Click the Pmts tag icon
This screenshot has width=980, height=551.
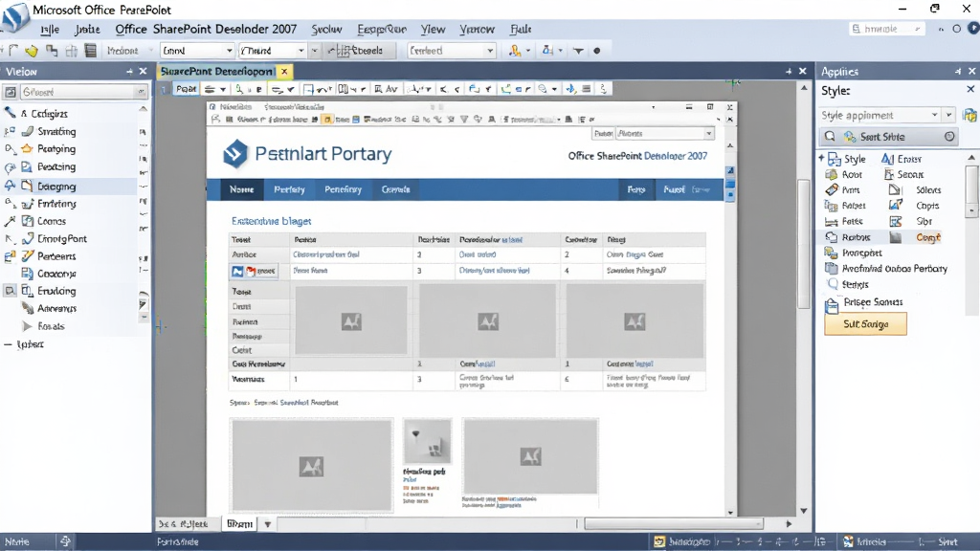tap(832, 189)
